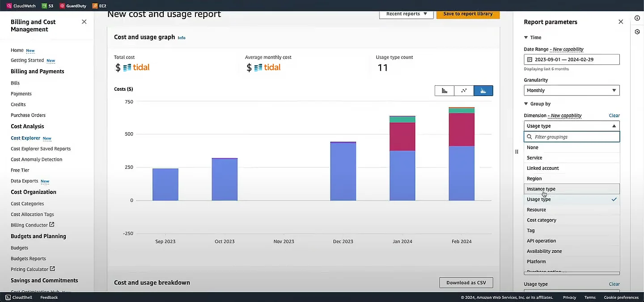Open the S3 service shortcut

tap(47, 6)
